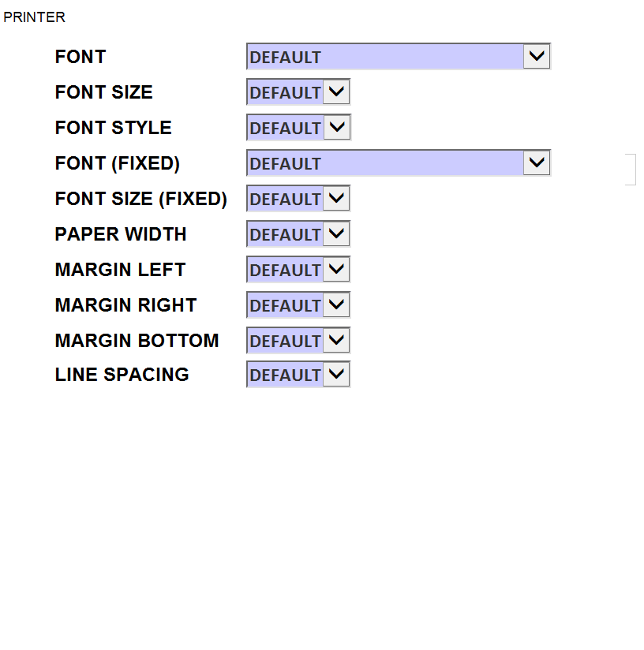Open the MARGIN LEFT dropdown arrow
The height and width of the screenshot is (650, 644).
tap(336, 270)
